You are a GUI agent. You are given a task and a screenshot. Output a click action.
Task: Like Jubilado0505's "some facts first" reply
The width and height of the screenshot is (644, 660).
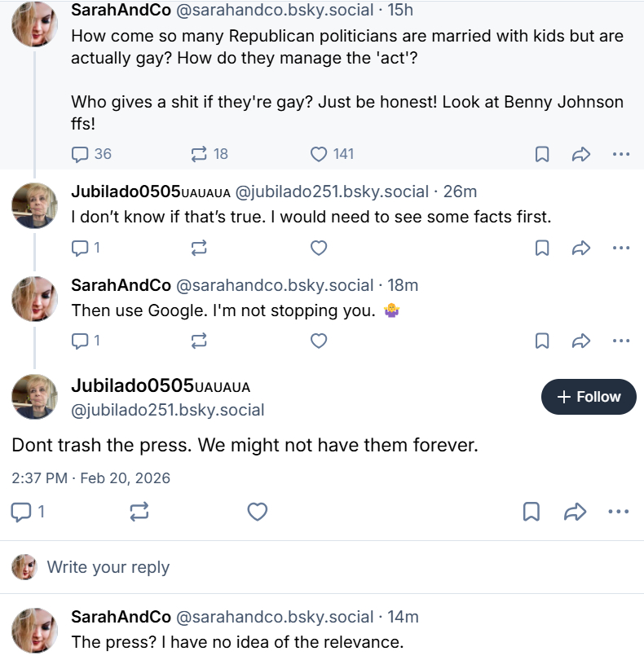(x=320, y=248)
